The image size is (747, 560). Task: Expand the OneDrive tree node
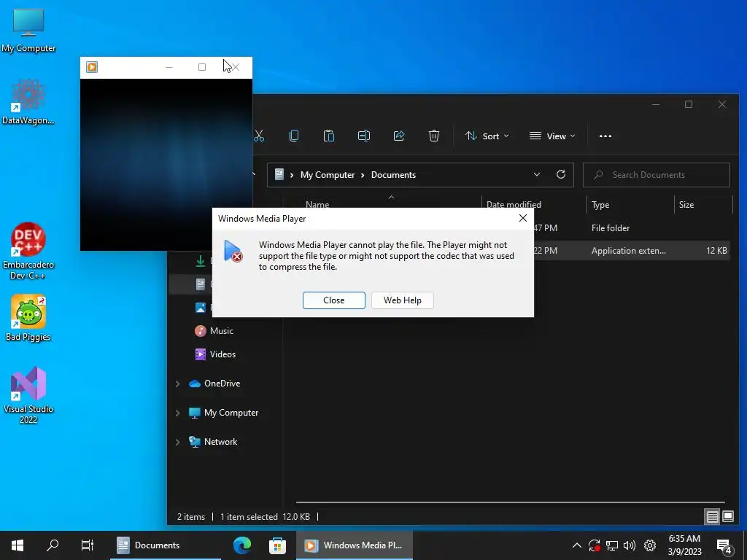[x=178, y=384]
